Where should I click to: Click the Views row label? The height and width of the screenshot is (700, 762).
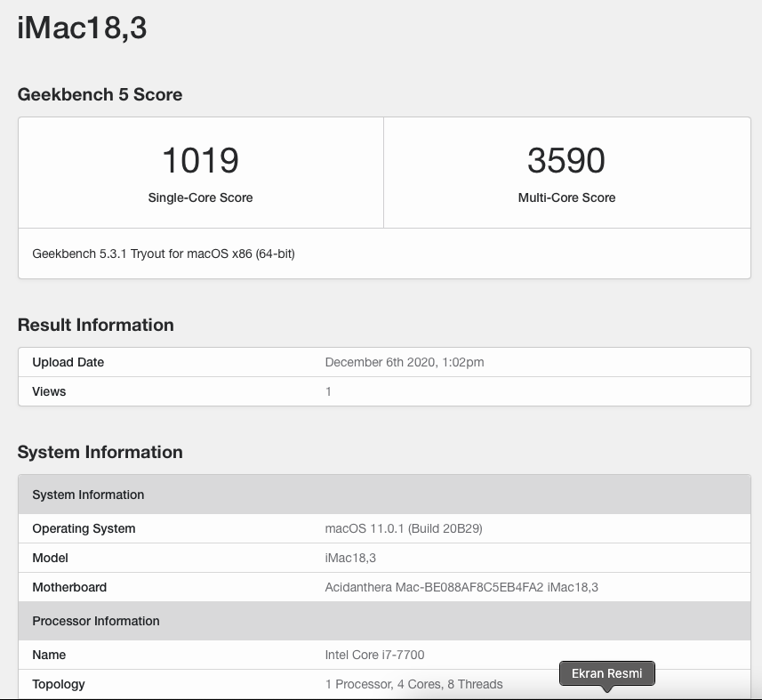point(49,391)
